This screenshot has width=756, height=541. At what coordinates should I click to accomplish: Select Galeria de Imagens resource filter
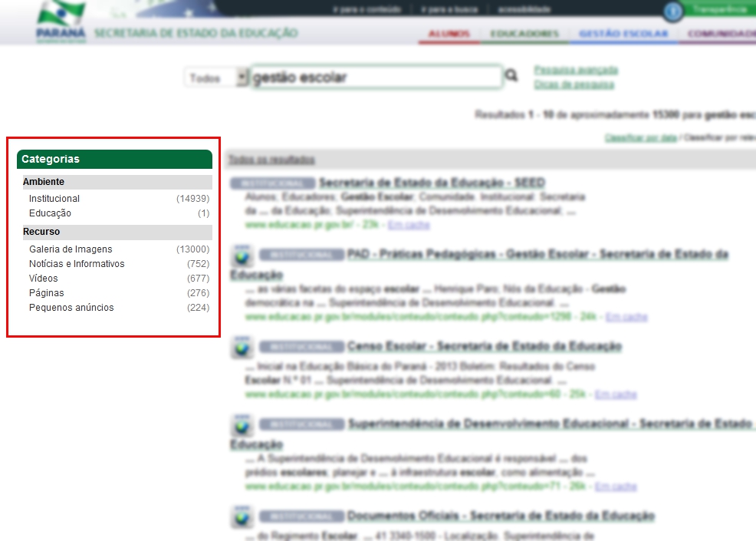pos(71,249)
